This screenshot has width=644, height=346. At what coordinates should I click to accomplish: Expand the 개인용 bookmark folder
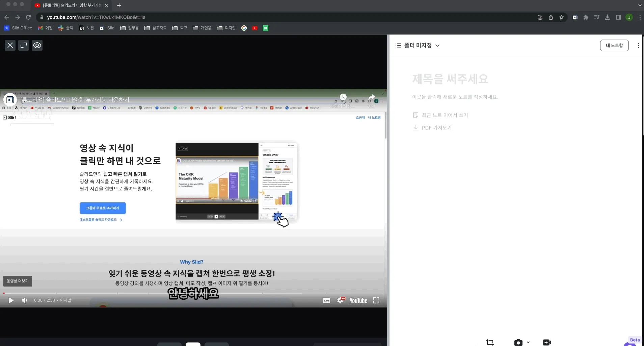202,28
